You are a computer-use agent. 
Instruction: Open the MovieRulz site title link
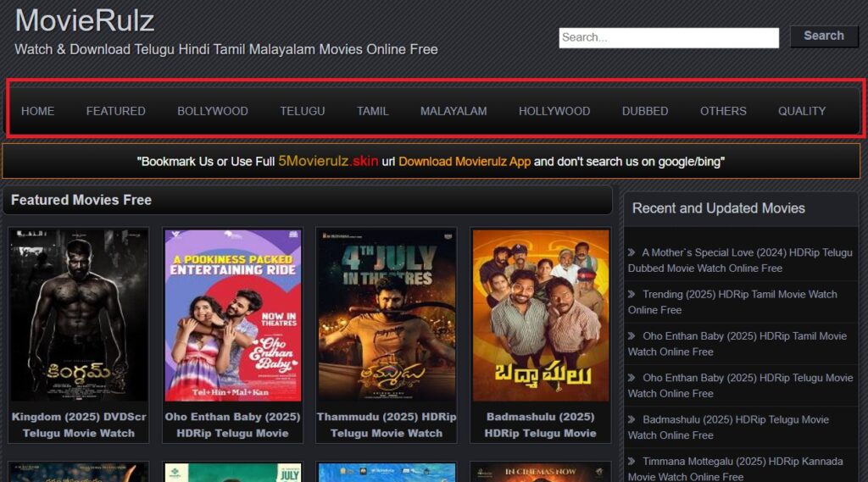point(84,20)
